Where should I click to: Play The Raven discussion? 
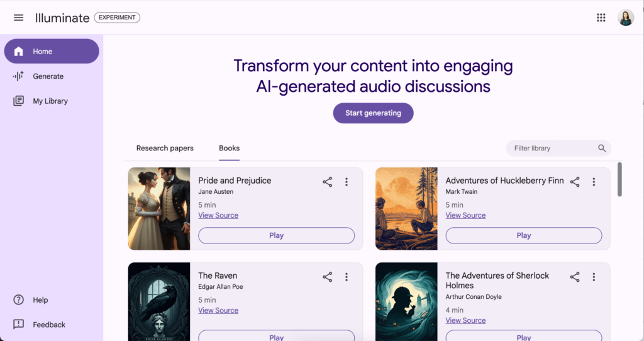pos(277,336)
